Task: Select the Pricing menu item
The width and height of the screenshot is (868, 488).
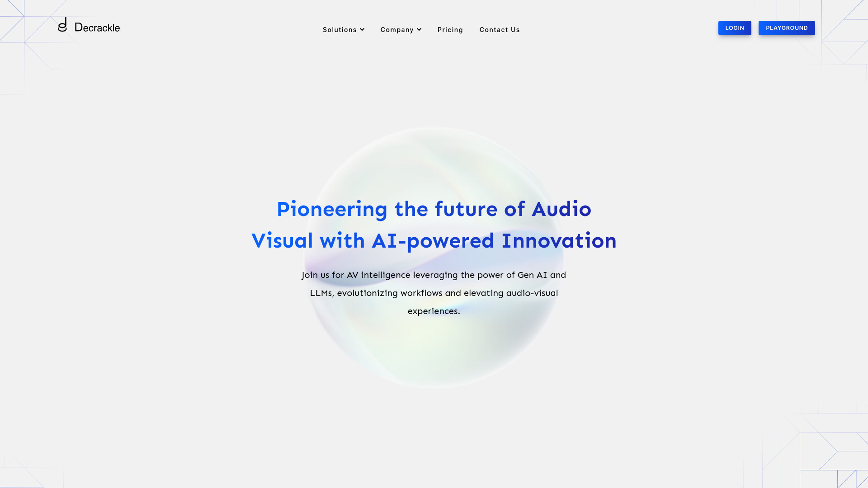Action: click(x=450, y=30)
